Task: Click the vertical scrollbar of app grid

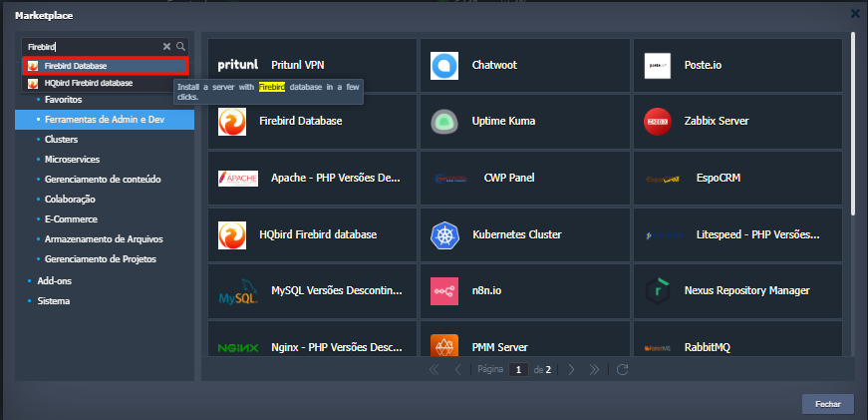Action: [852, 122]
